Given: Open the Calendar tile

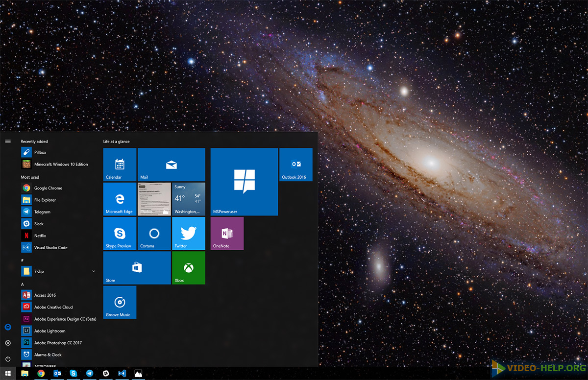Looking at the screenshot, I should coord(120,165).
